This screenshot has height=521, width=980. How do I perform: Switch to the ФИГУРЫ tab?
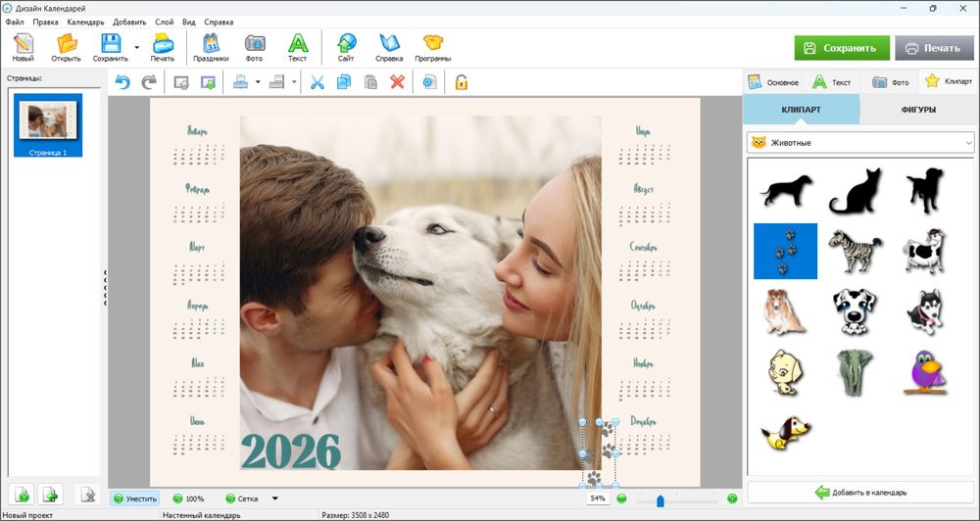(x=917, y=110)
